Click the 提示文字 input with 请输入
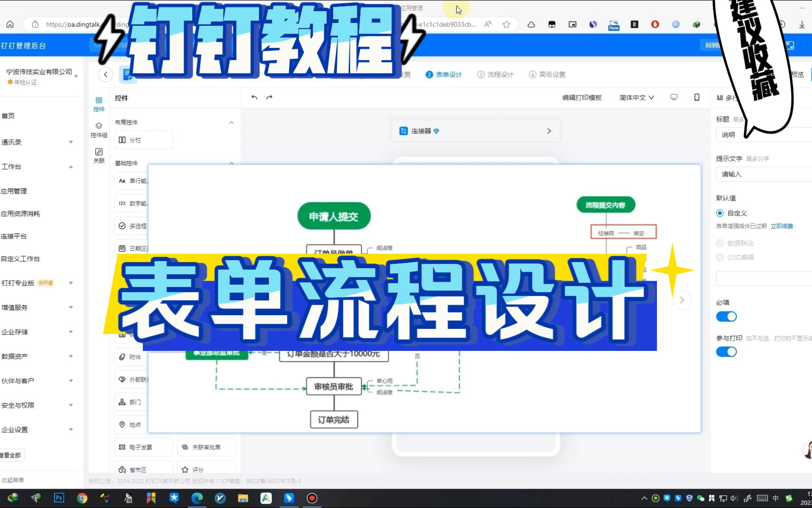 (x=764, y=175)
